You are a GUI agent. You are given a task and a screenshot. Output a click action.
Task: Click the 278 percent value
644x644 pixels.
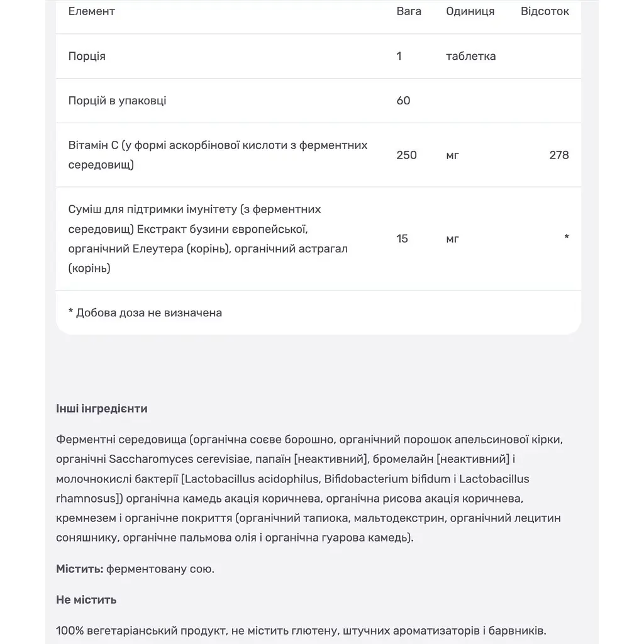pyautogui.click(x=559, y=155)
